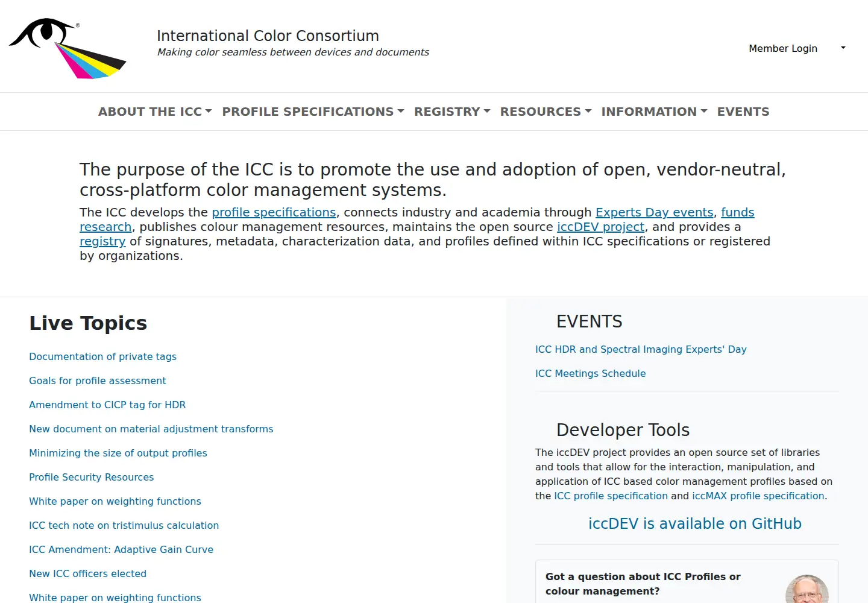
Task: Expand the INFORMATION menu
Action: point(654,112)
